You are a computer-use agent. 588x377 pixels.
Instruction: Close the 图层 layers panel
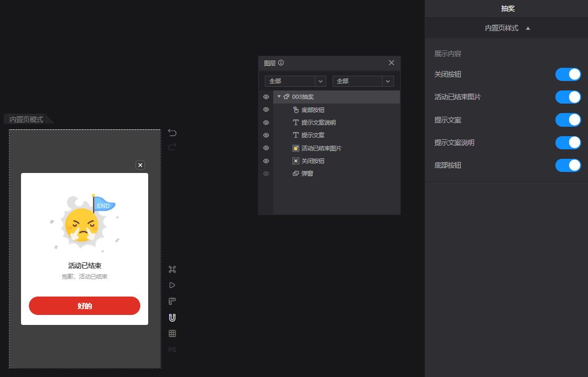click(x=391, y=63)
